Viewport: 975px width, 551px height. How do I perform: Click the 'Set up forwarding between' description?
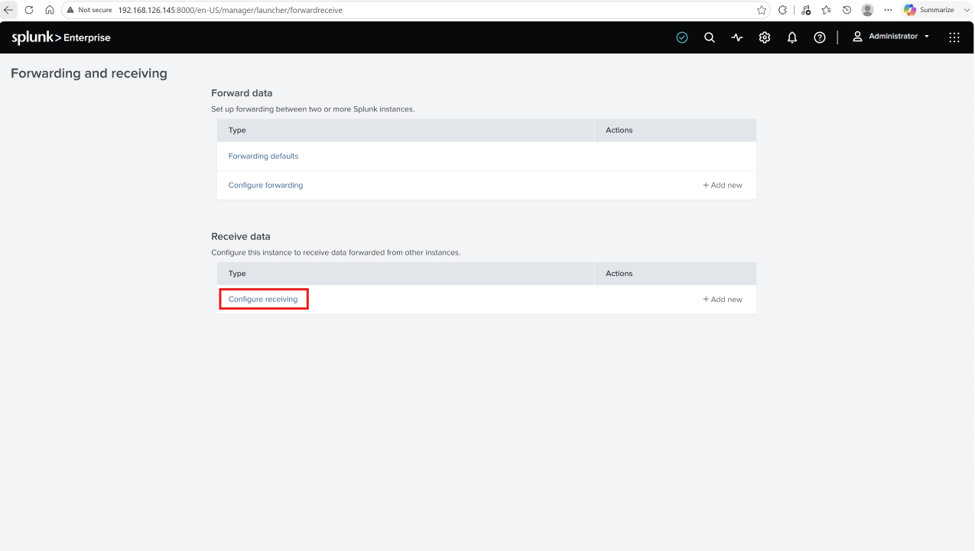pos(313,109)
